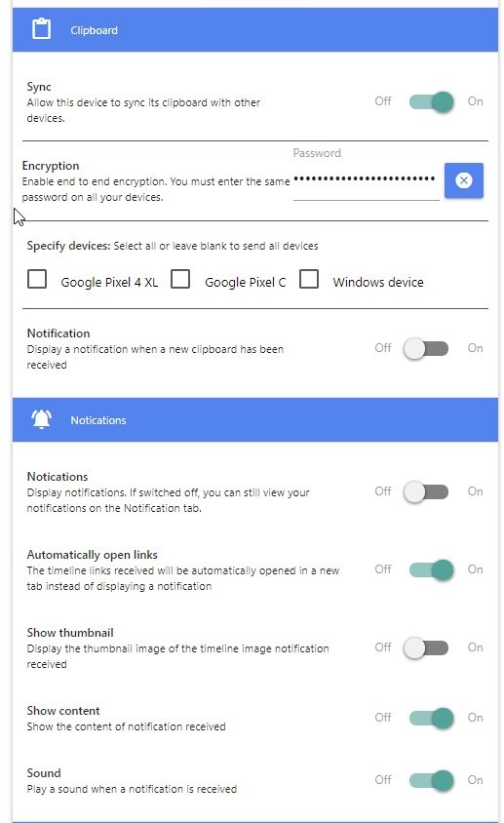Enable Show thumbnail toggle

(x=426, y=647)
